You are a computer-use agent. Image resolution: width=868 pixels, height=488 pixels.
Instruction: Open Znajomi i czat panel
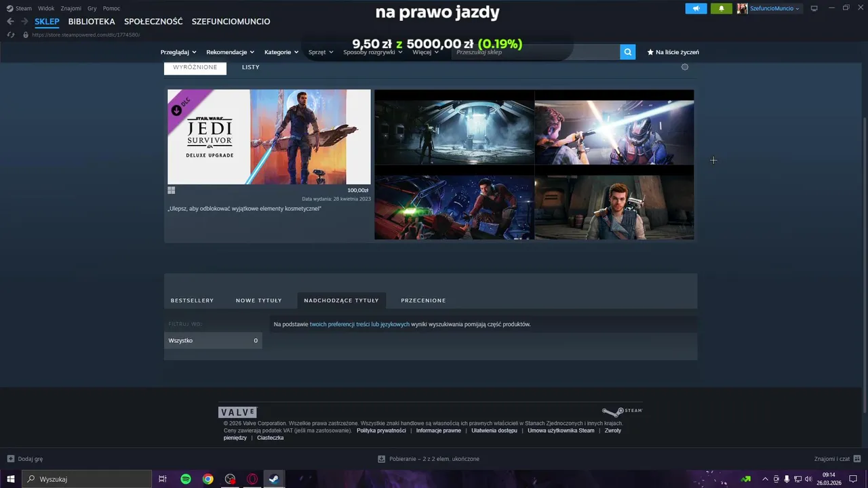point(837,459)
